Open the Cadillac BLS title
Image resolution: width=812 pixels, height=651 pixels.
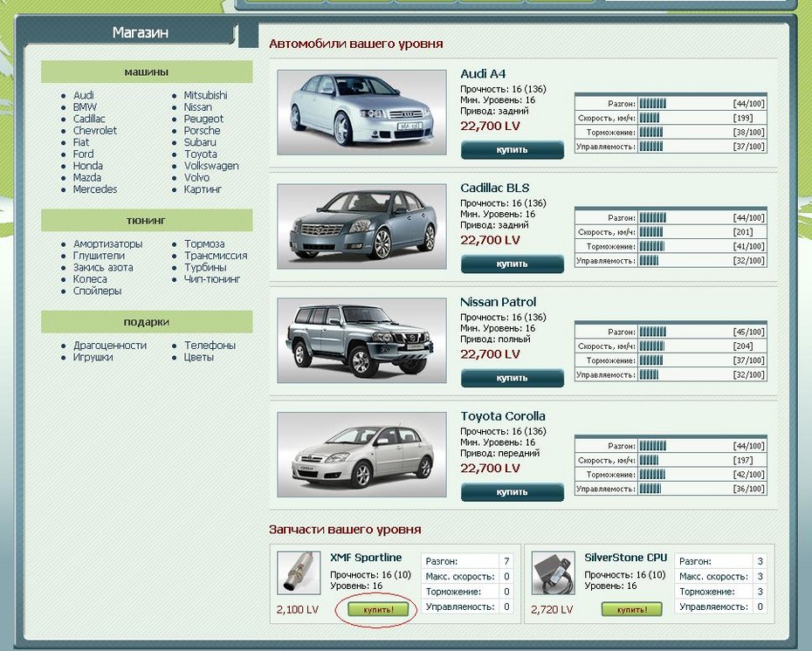pos(495,188)
